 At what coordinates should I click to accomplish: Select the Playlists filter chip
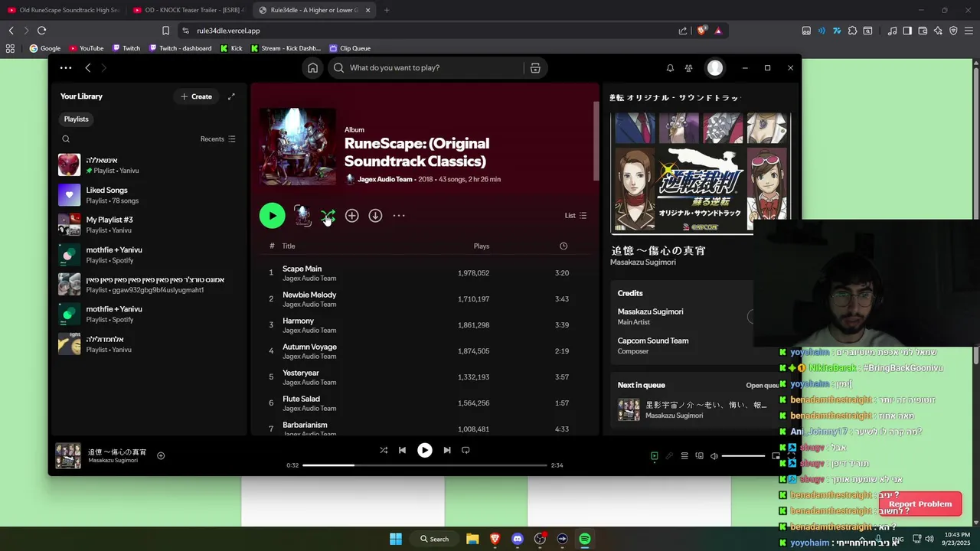coord(76,119)
